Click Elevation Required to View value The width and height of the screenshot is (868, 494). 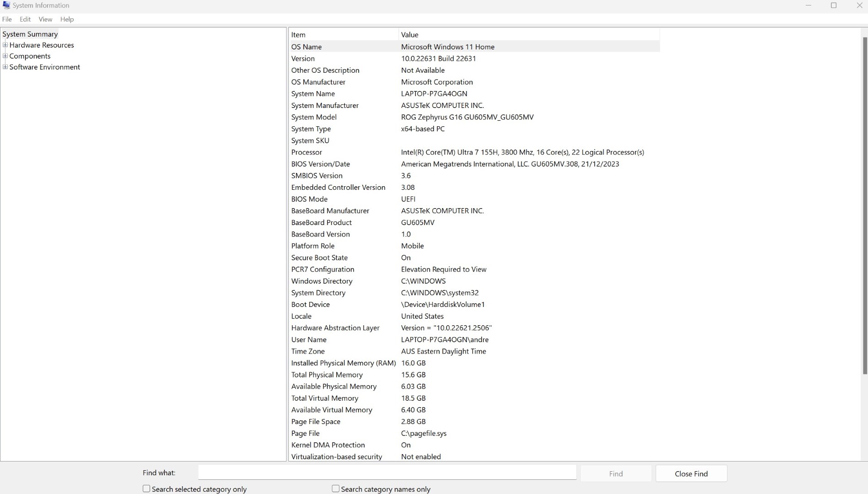point(443,269)
